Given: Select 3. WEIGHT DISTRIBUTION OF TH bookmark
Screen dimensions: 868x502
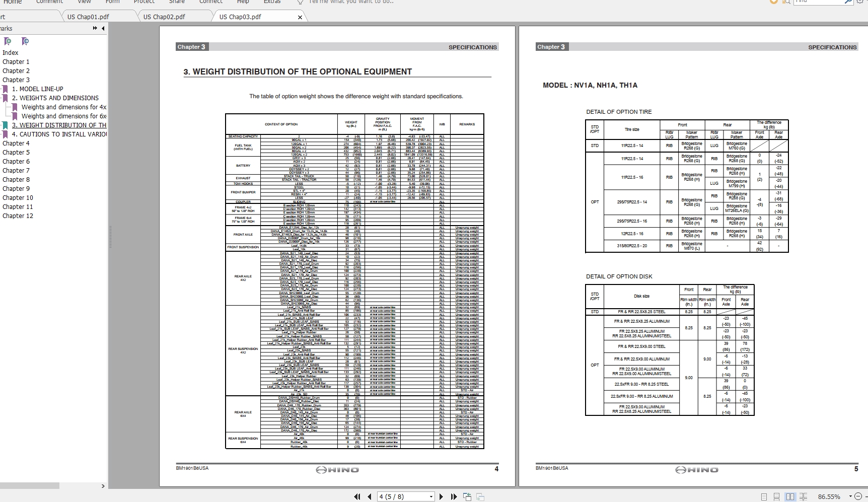Looking at the screenshot, I should click(59, 125).
